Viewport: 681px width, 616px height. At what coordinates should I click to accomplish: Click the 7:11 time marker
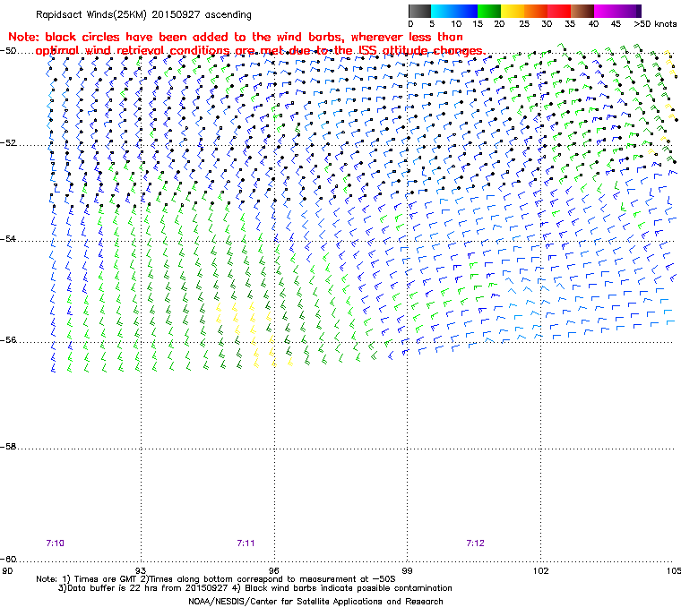246,543
